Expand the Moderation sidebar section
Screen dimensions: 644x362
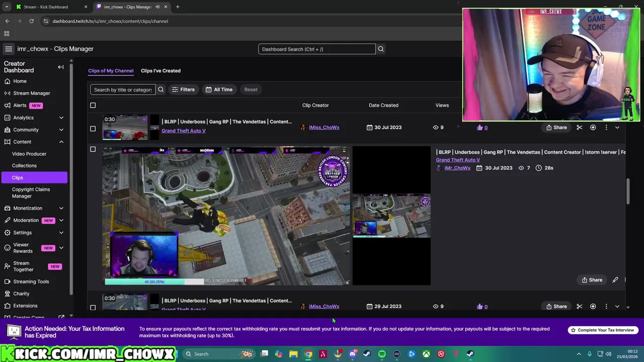click(x=61, y=220)
